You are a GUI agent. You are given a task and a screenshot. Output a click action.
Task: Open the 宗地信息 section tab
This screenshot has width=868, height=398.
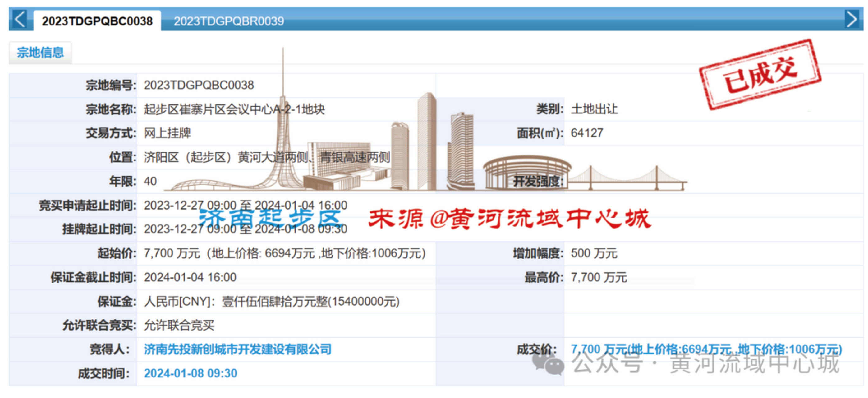40,53
